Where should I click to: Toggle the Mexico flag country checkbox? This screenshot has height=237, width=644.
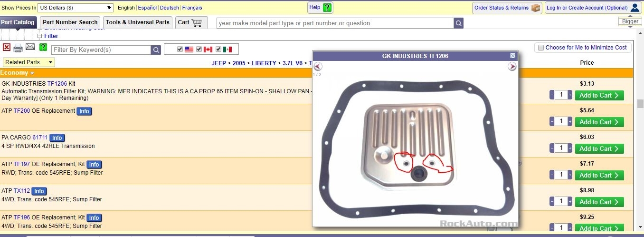click(x=218, y=49)
